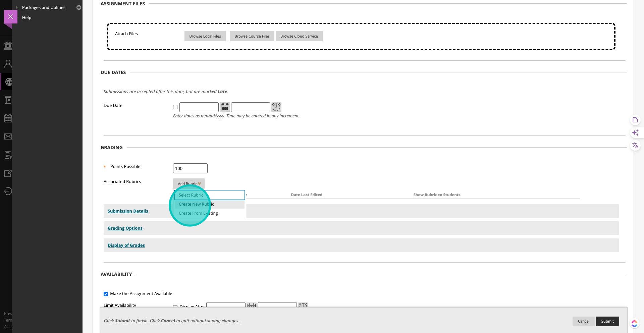Expand the Display of Grades section
Screen dimensions: 644x333
(126, 245)
